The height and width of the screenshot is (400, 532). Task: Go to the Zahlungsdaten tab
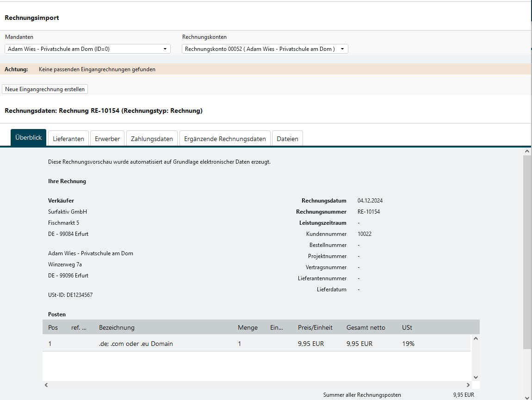152,139
